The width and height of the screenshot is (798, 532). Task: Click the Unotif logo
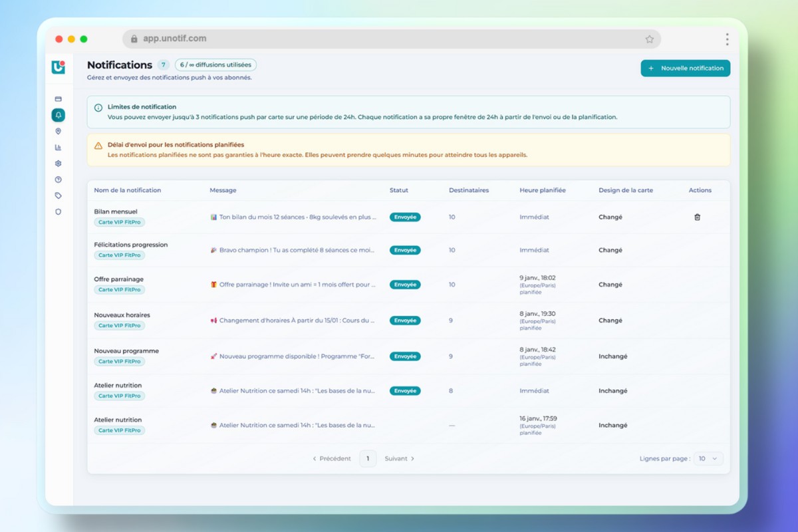tap(59, 67)
